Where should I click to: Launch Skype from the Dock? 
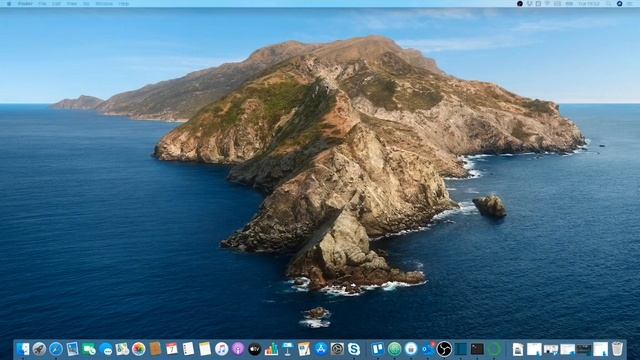(354, 349)
